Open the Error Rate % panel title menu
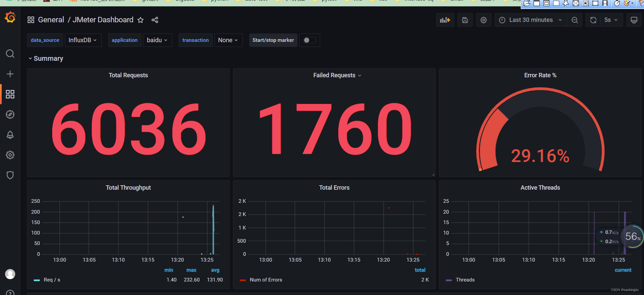The height and width of the screenshot is (295, 644). coord(540,75)
